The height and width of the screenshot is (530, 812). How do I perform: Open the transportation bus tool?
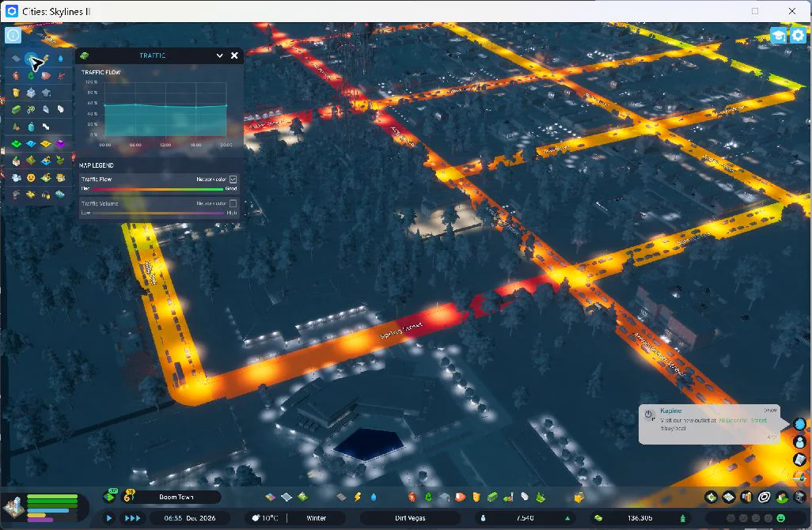click(492, 497)
